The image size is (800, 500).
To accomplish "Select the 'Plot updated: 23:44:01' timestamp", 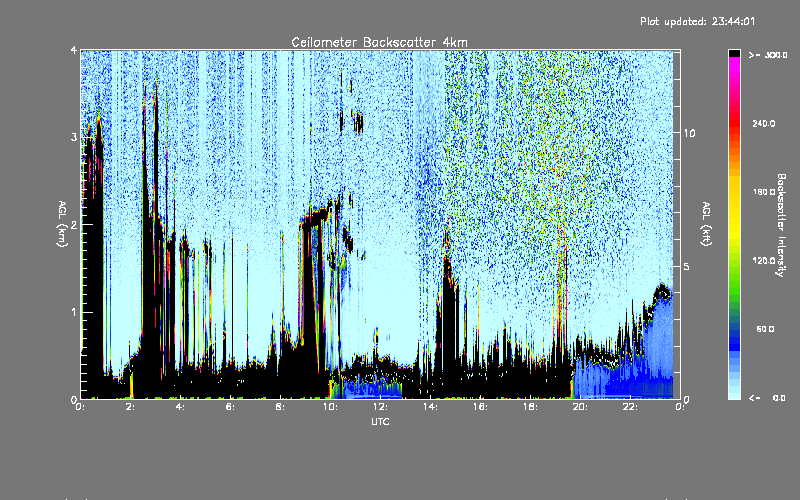I will 697,21.
